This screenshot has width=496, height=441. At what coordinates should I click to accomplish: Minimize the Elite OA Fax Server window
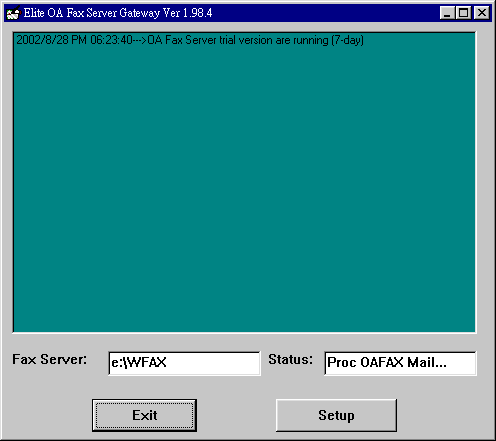447,13
